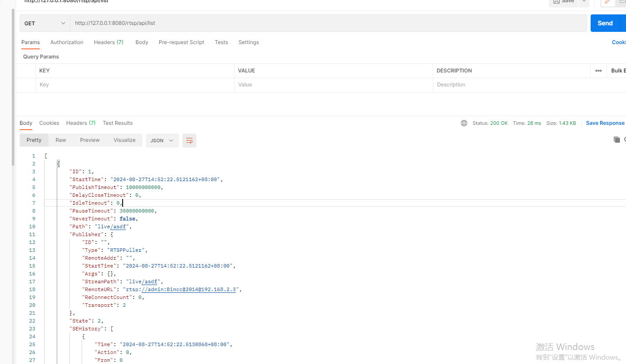Click the "IdleTimeout" key on line 7
The width and height of the screenshot is (626, 364).
[90, 203]
